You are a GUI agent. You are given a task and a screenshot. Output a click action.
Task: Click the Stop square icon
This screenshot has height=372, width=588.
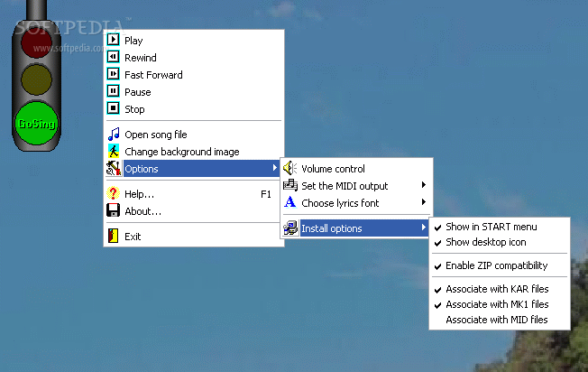click(x=114, y=108)
